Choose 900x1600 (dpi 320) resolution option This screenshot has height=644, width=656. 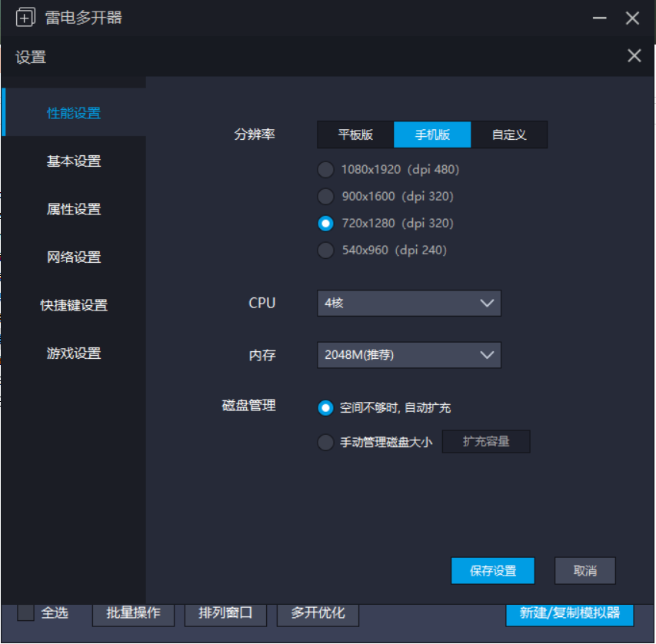coord(326,197)
